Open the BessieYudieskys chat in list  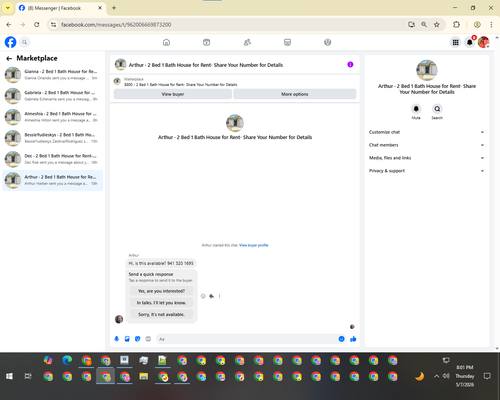[x=53, y=138]
